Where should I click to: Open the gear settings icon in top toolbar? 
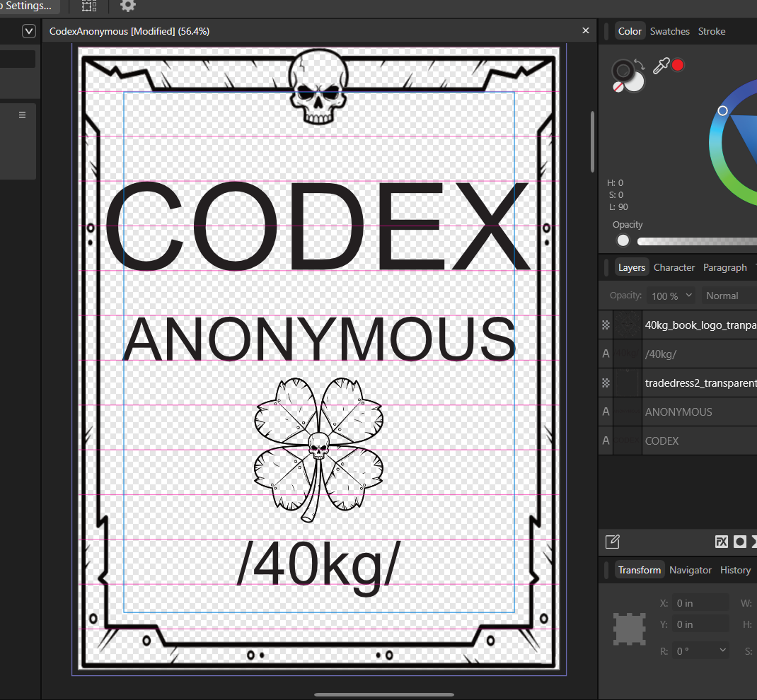click(127, 6)
